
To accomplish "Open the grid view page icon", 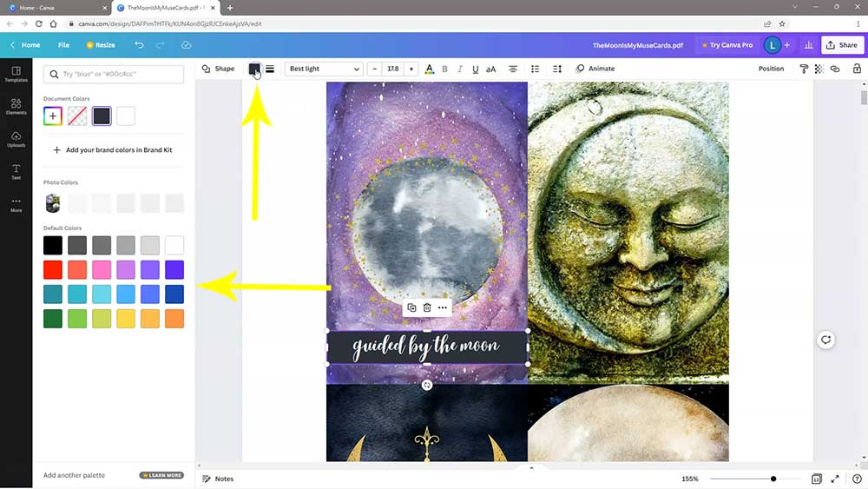I will 816,479.
